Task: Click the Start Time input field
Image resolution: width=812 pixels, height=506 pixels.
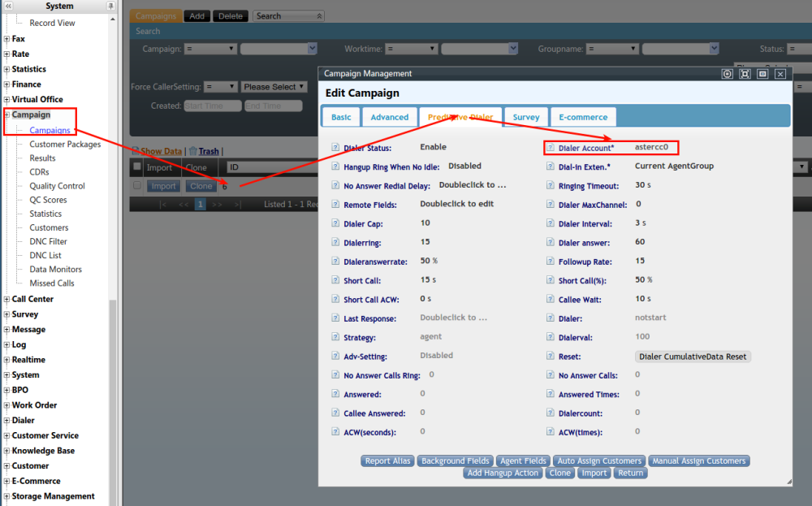Action: [212, 106]
